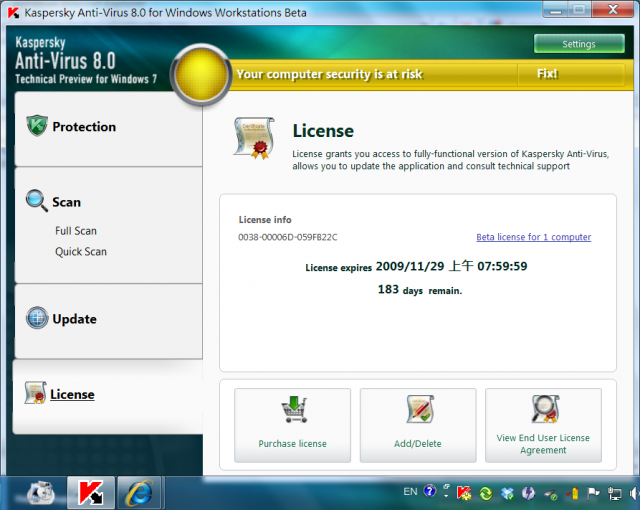The height and width of the screenshot is (510, 640).
Task: Click the Dropbox tray icon
Action: click(507, 494)
